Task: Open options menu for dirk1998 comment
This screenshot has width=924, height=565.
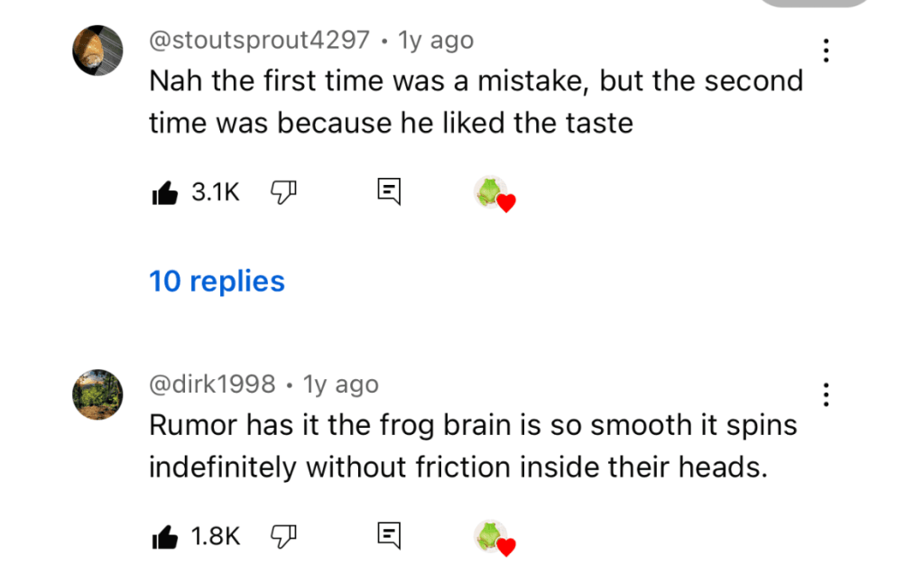Action: pyautogui.click(x=826, y=394)
